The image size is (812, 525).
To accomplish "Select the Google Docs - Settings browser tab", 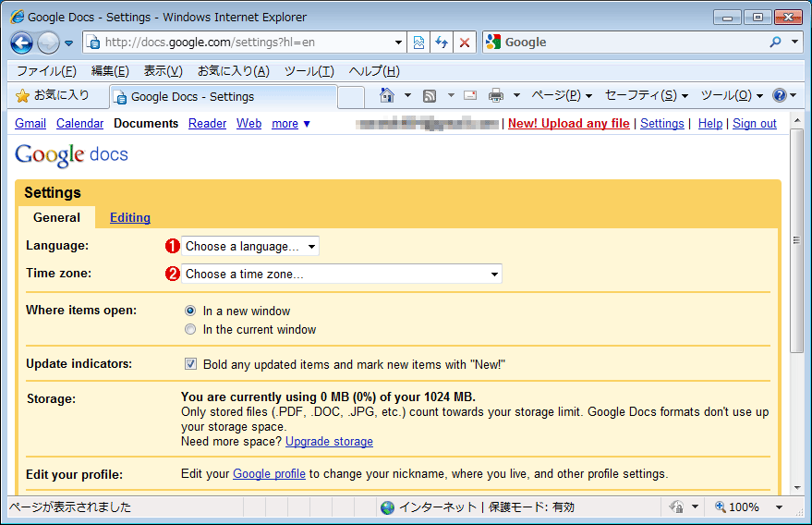I will 224,97.
